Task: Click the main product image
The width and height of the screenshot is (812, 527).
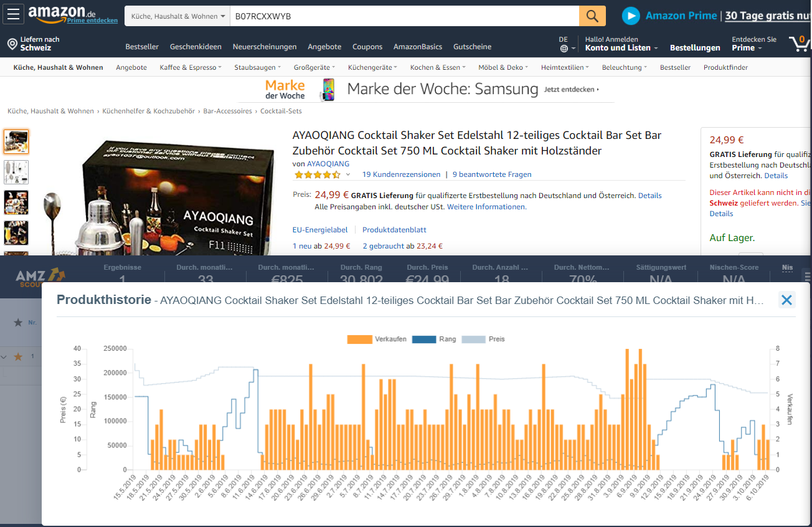Action: (x=159, y=196)
